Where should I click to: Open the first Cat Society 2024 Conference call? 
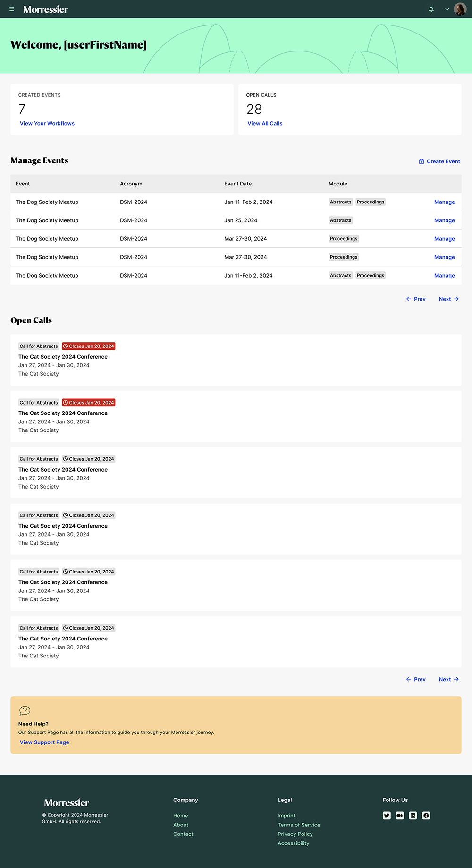63,357
